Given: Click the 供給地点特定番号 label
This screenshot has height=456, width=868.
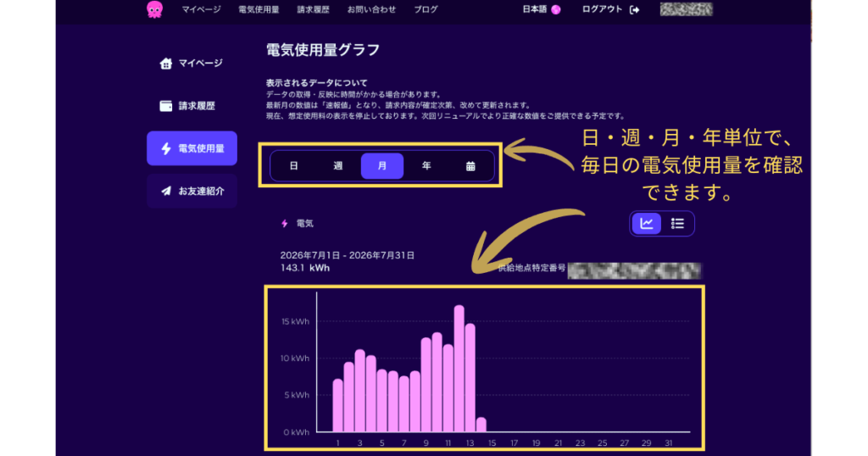Looking at the screenshot, I should point(531,268).
